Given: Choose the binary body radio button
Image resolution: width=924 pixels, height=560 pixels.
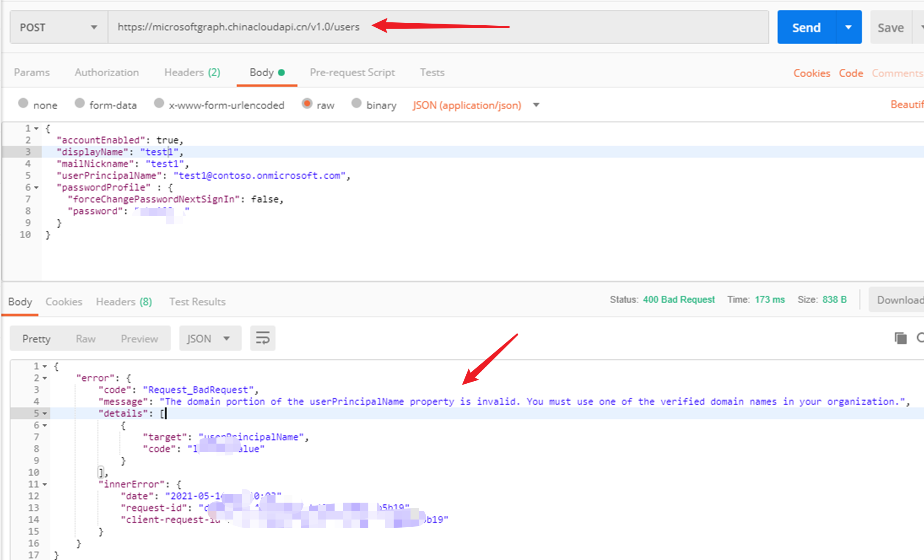Looking at the screenshot, I should point(357,103).
